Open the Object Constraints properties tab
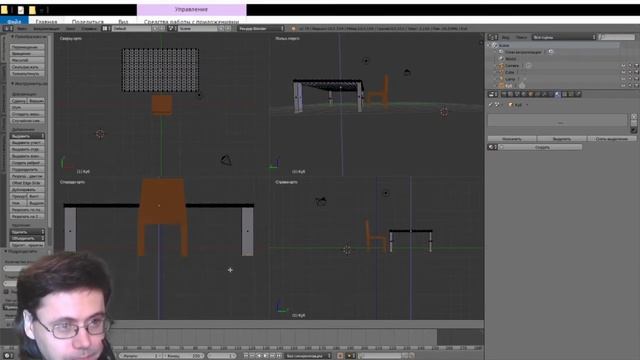 [538, 94]
